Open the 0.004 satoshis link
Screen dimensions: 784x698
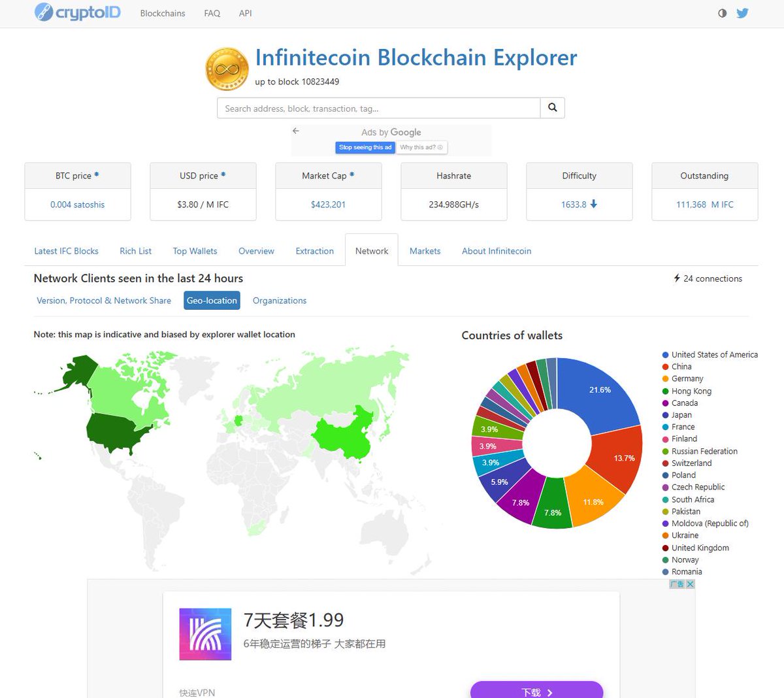click(77, 205)
